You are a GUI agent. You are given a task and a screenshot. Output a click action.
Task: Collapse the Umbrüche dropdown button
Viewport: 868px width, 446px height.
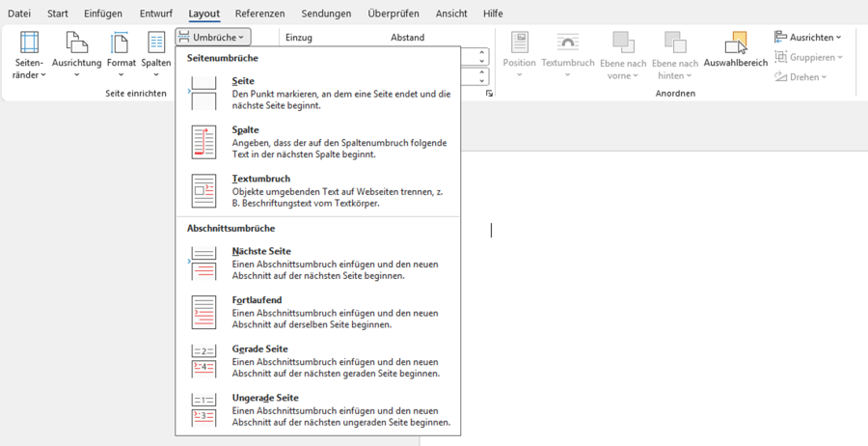[213, 37]
